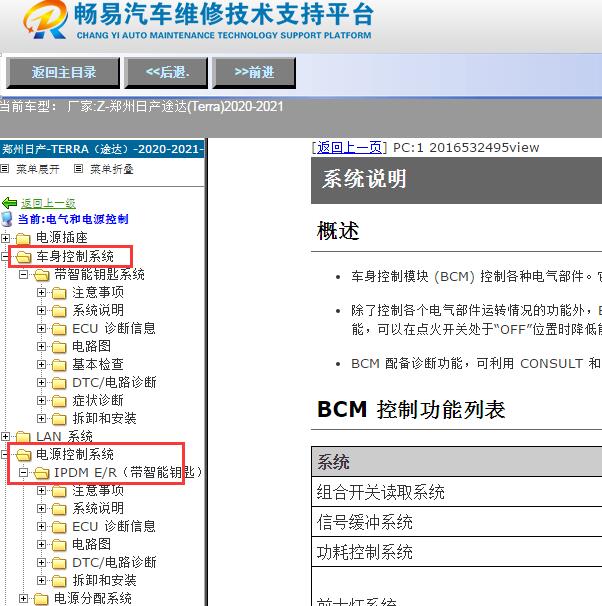Expand 系统说明 under IPDM E/R
602x606 pixels.
point(41,508)
